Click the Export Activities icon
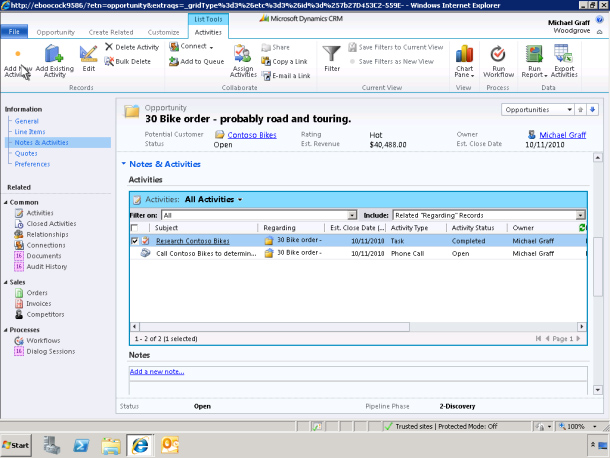 (x=564, y=55)
